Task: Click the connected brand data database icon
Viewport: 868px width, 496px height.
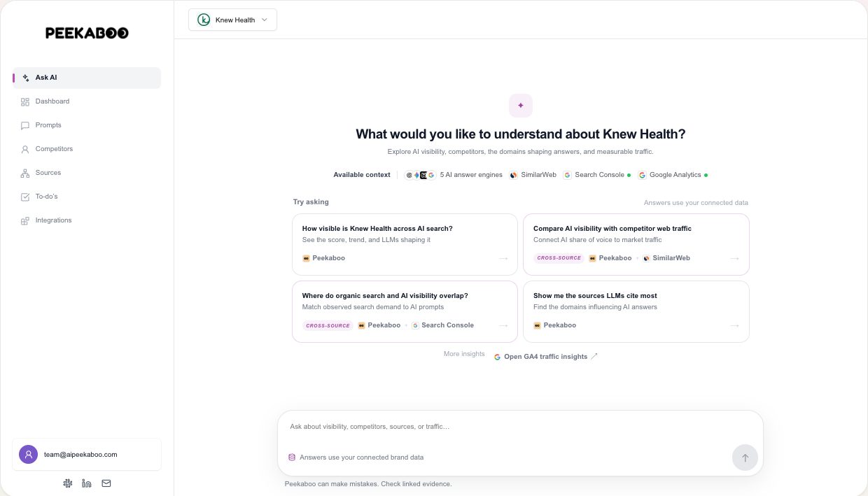Action: [x=292, y=458]
